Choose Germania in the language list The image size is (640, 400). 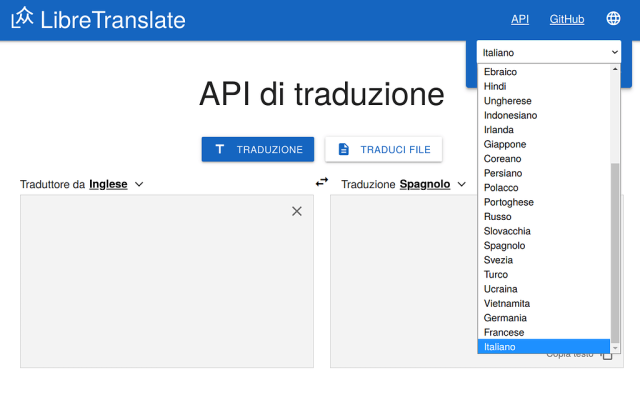tap(505, 318)
